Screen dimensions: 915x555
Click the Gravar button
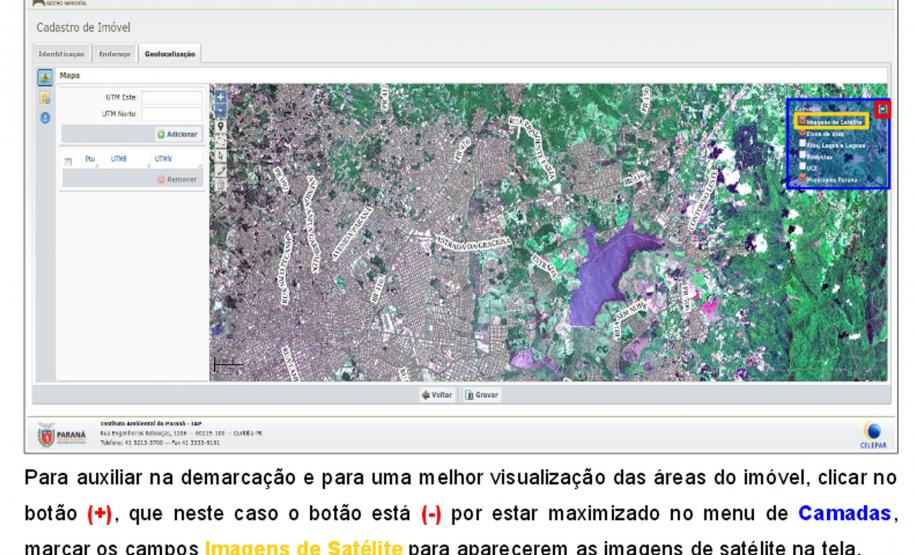click(x=482, y=395)
